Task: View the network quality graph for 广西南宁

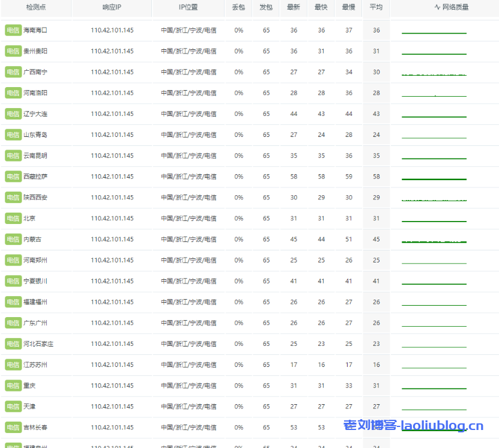Action: coord(434,73)
